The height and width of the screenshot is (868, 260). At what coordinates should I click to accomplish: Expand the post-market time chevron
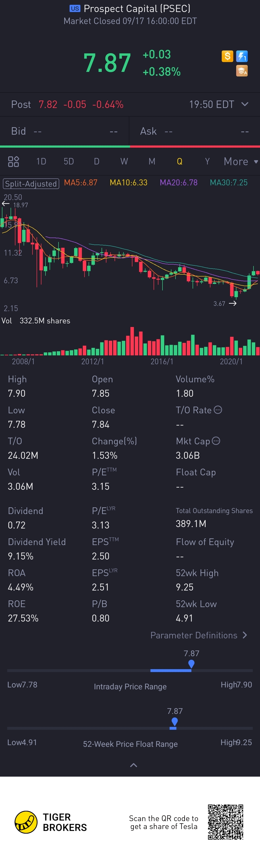point(245,104)
